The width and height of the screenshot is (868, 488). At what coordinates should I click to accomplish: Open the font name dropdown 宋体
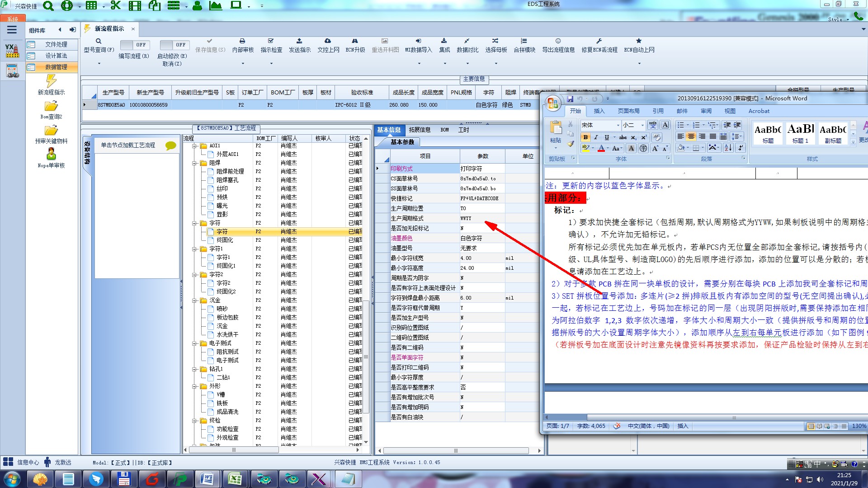point(618,125)
